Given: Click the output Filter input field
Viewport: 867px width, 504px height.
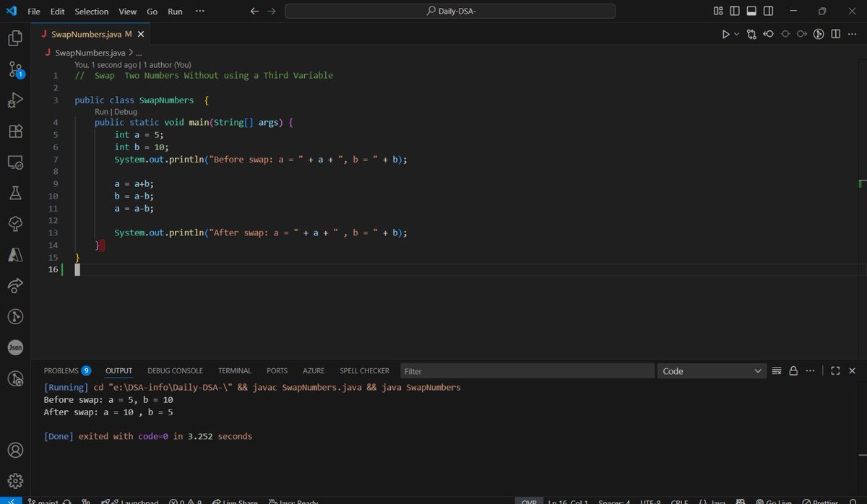Looking at the screenshot, I should pyautogui.click(x=526, y=370).
